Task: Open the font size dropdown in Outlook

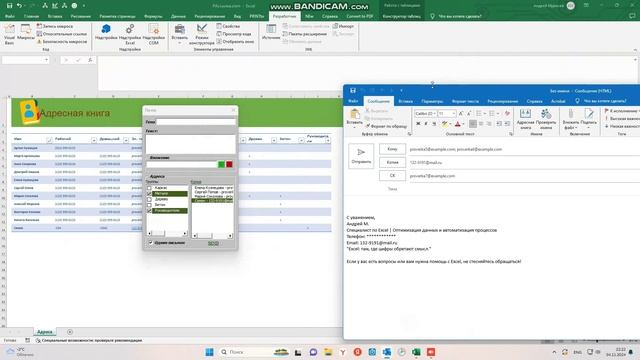Action: pyautogui.click(x=454, y=113)
